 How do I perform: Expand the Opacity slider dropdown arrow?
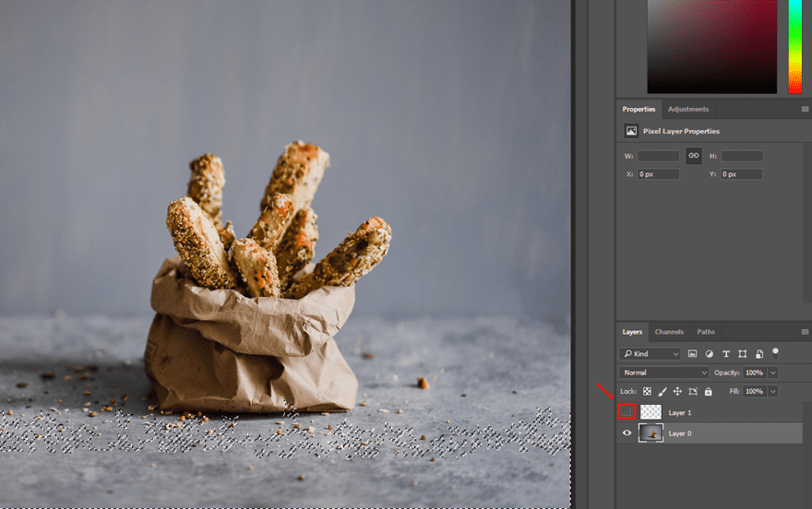773,373
